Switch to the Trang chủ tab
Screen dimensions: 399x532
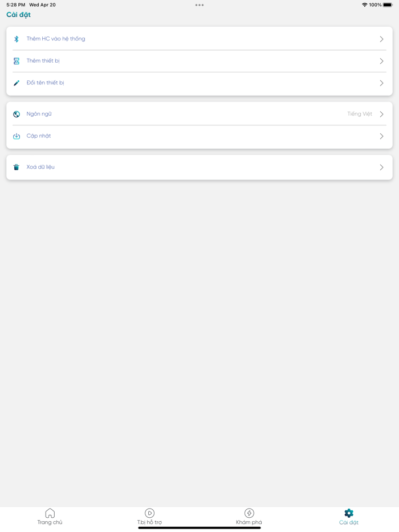pyautogui.click(x=50, y=522)
